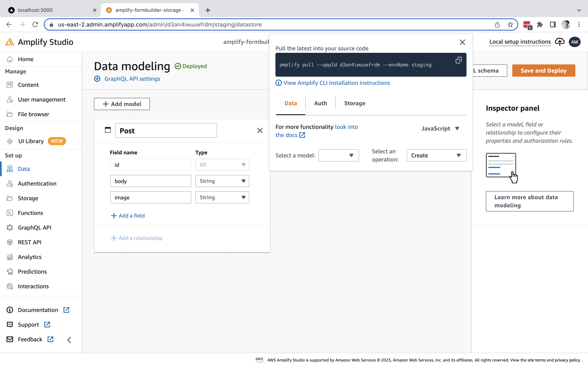Screen dimensions: 588x367
Task: Select Authentication setup in sidebar
Action: [x=37, y=183]
